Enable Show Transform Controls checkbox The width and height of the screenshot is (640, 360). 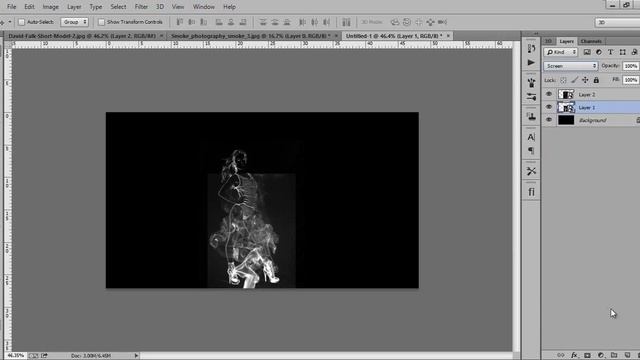(102, 22)
